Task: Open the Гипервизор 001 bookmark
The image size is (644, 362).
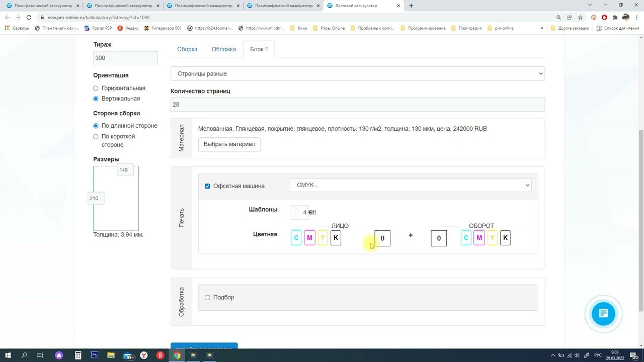Action: tap(163, 28)
